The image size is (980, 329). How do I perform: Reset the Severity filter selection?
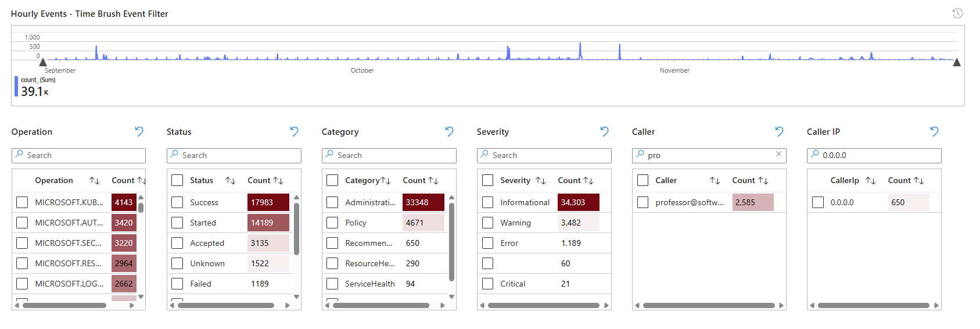pyautogui.click(x=604, y=132)
